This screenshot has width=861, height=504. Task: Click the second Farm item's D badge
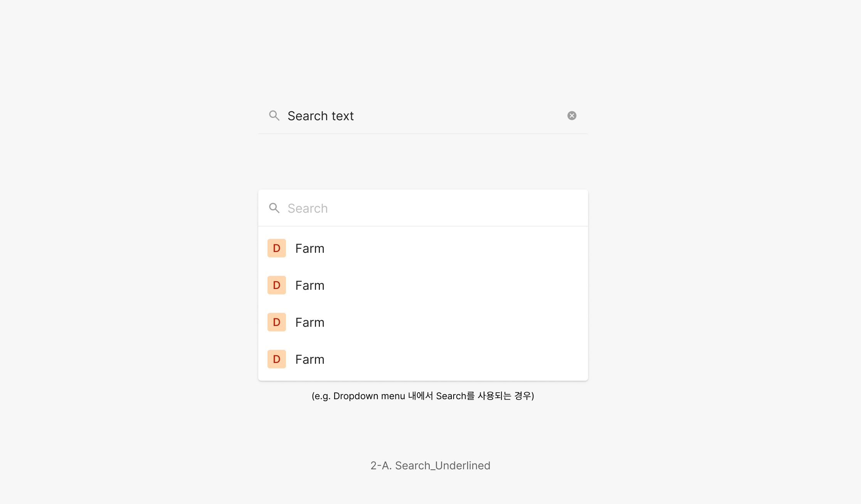click(x=277, y=285)
